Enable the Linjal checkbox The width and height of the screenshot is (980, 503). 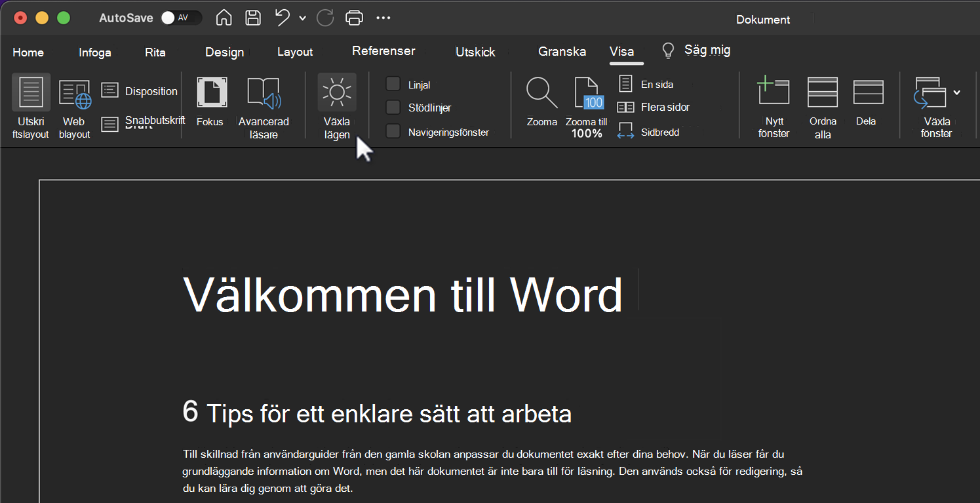[x=393, y=84]
